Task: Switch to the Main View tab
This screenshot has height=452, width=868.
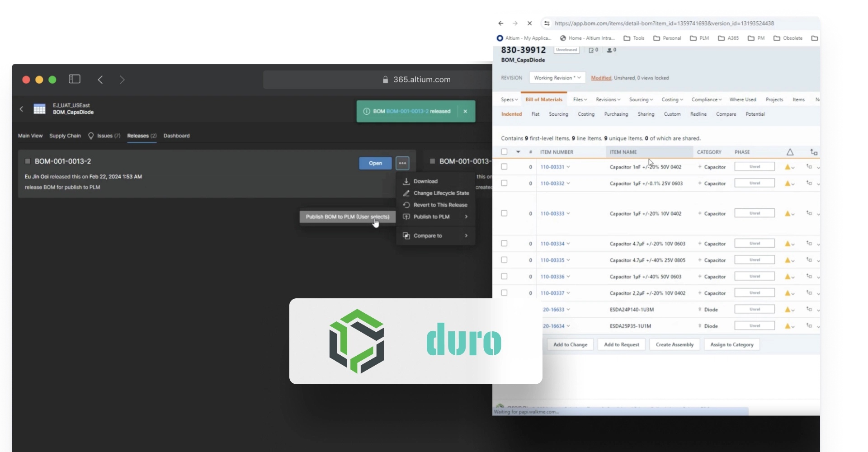Action: pos(30,136)
